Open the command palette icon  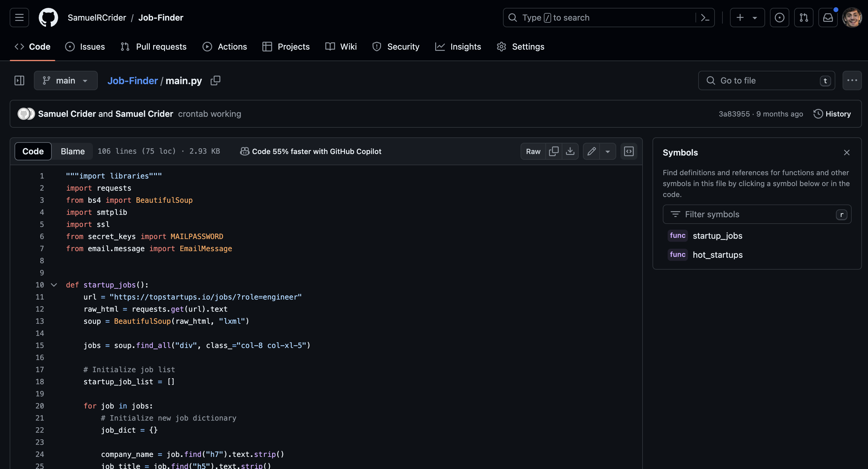pos(705,18)
